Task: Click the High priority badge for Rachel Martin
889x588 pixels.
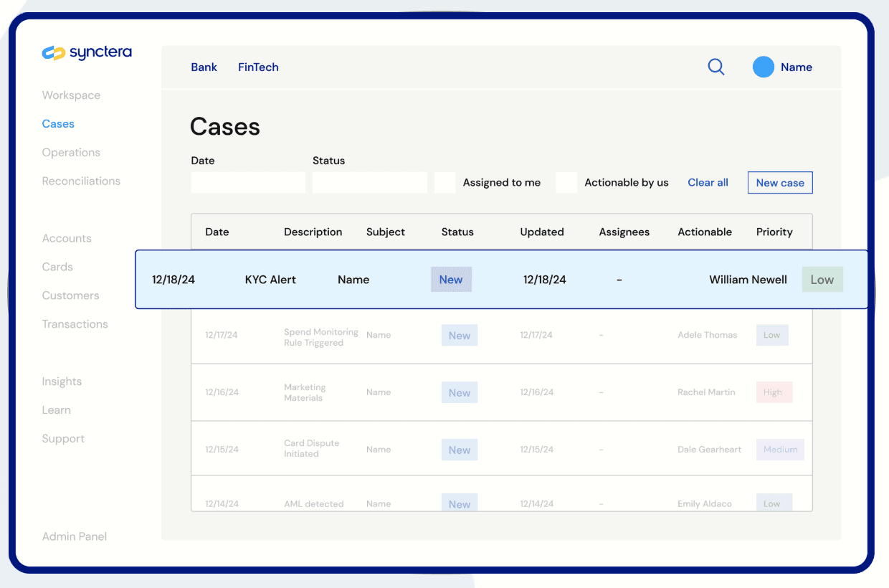Action: pos(774,392)
